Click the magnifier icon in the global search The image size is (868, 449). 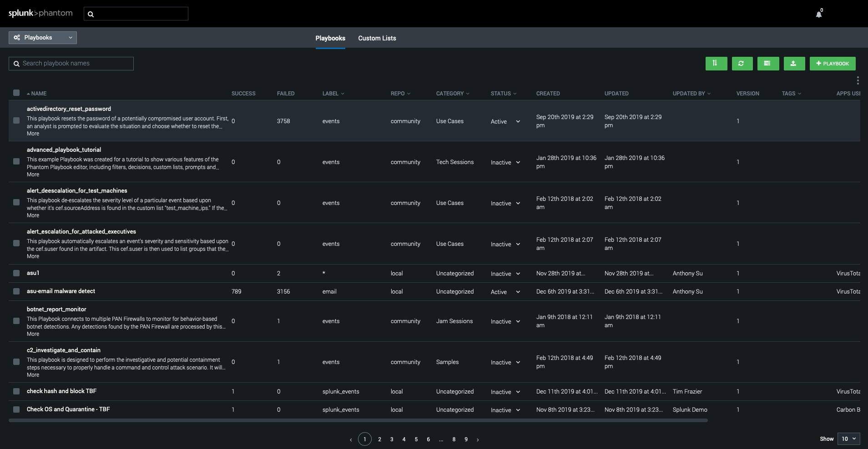(91, 14)
